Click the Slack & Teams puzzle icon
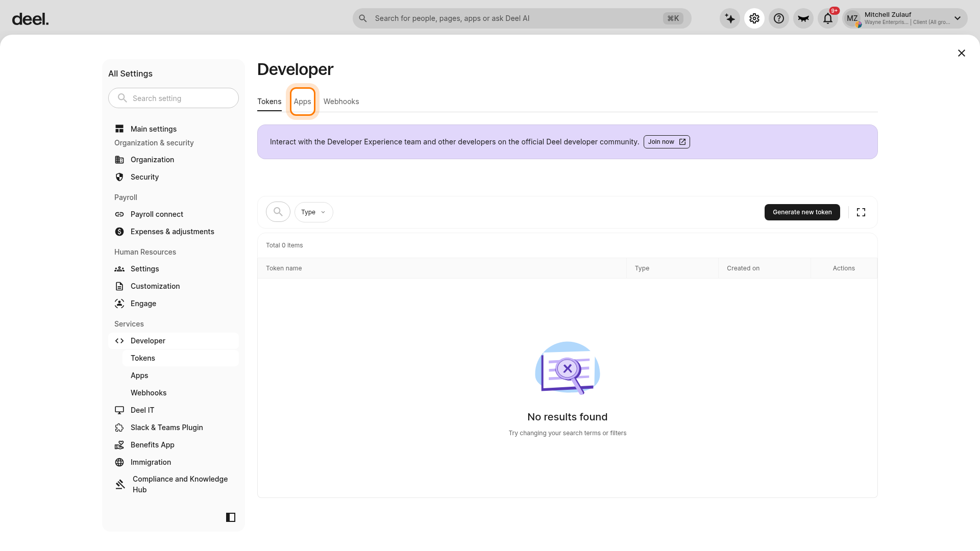 coord(119,428)
